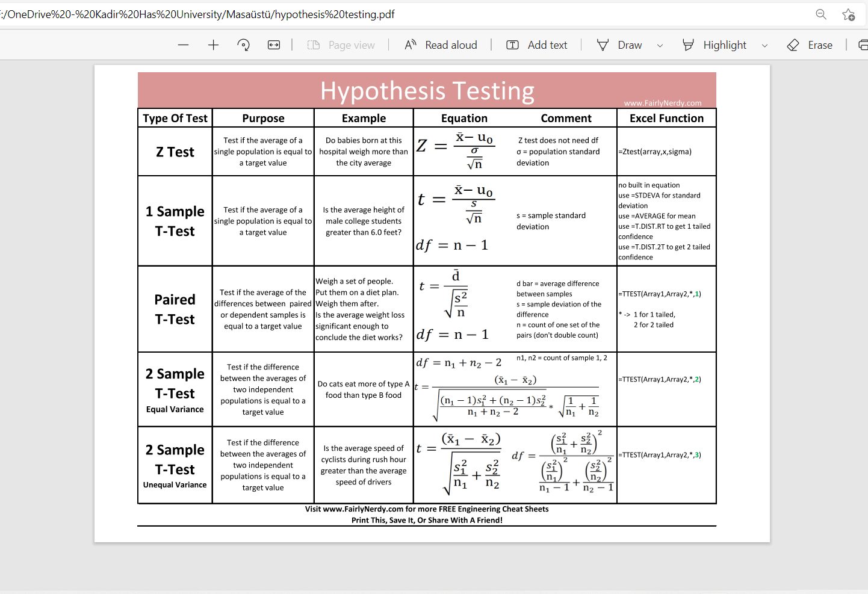The image size is (868, 594).
Task: Add this page to favorites with star icon
Action: pos(849,14)
